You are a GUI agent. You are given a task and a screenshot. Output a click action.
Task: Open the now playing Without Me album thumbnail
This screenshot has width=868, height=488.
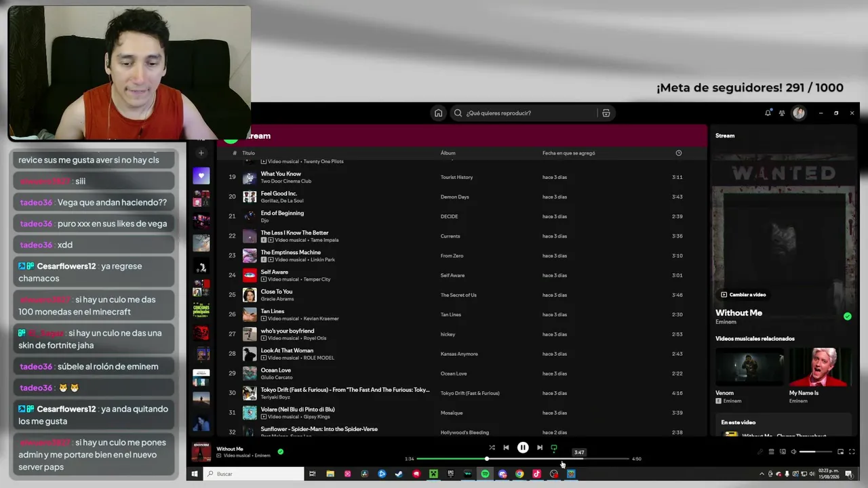click(201, 451)
